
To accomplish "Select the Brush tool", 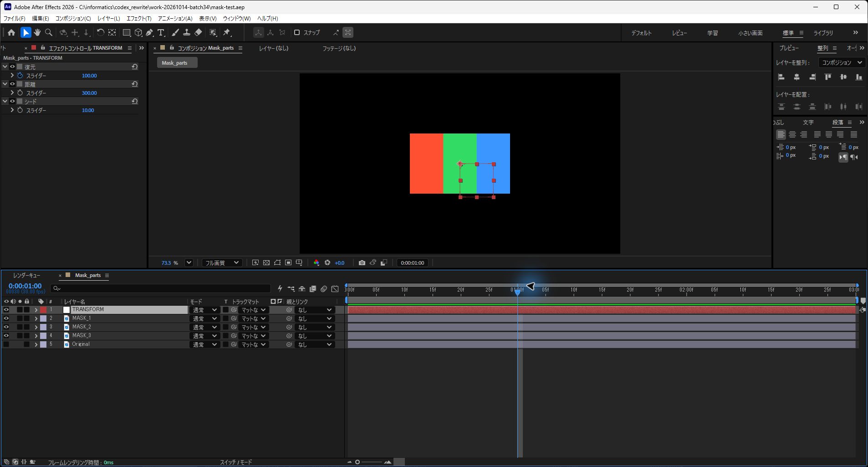I will click(175, 32).
